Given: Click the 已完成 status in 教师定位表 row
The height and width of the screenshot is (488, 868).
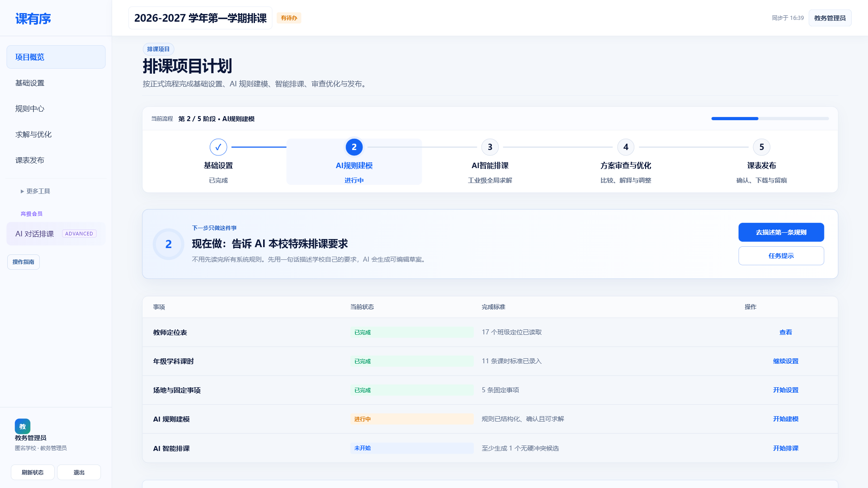Looking at the screenshot, I should [412, 332].
